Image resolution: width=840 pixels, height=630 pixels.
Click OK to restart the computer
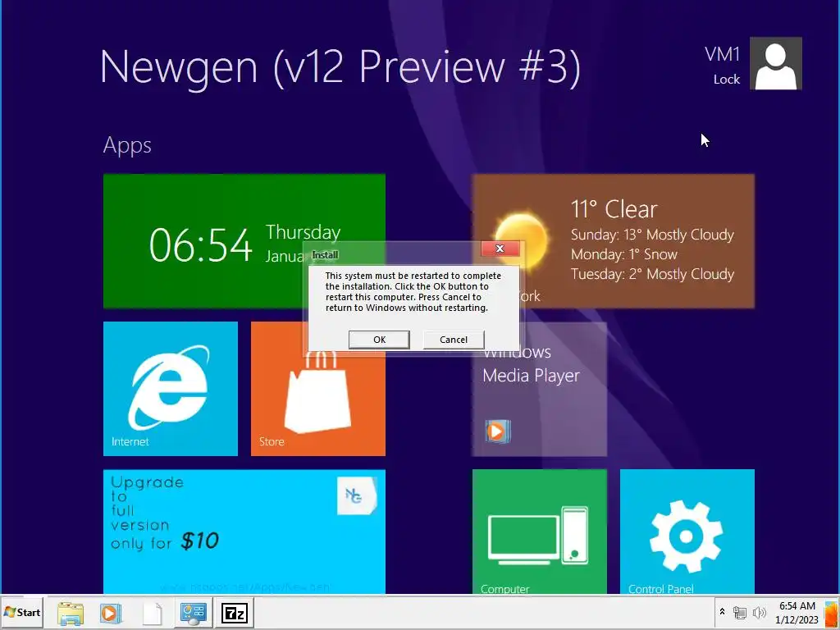379,340
